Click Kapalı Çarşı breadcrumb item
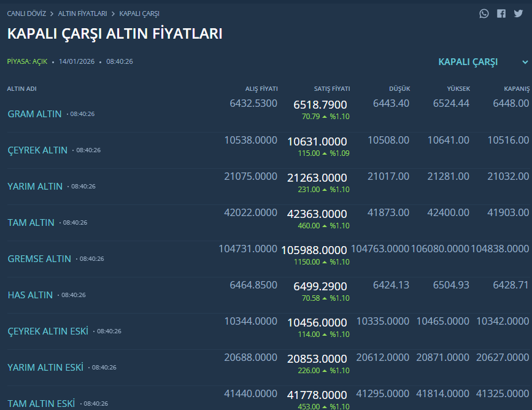Image resolution: width=532 pixels, height=410 pixels. point(139,14)
